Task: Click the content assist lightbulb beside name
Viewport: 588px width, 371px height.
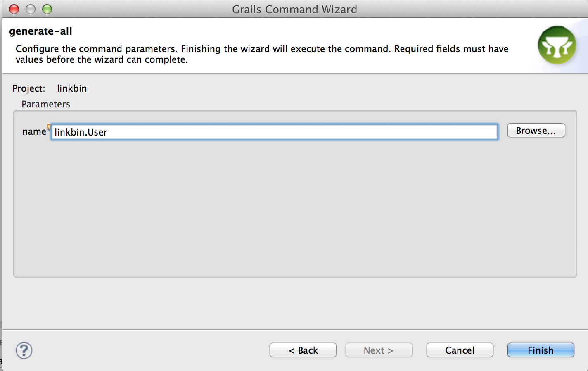Action: (x=49, y=127)
